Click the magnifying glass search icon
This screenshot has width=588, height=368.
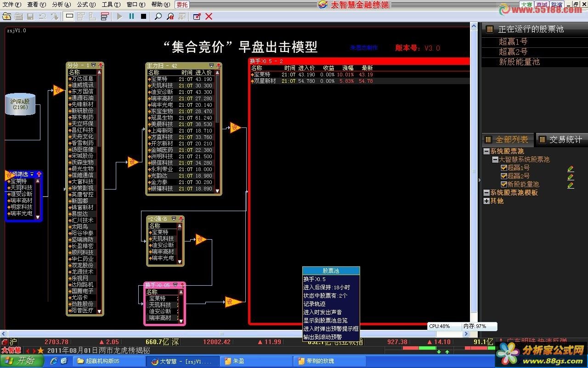click(x=158, y=16)
